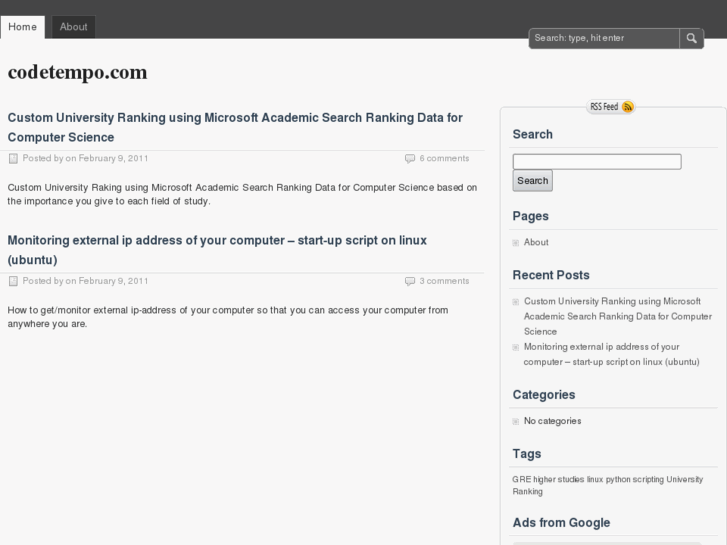Viewport: 727px width, 545px height.
Task: Click first post's Posted by February 9 text
Action: tap(85, 158)
